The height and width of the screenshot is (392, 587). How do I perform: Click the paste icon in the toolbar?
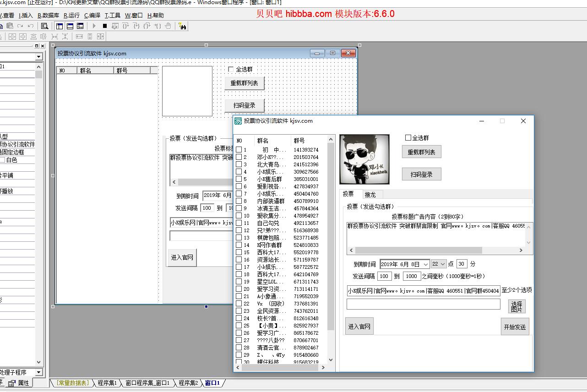10,26
